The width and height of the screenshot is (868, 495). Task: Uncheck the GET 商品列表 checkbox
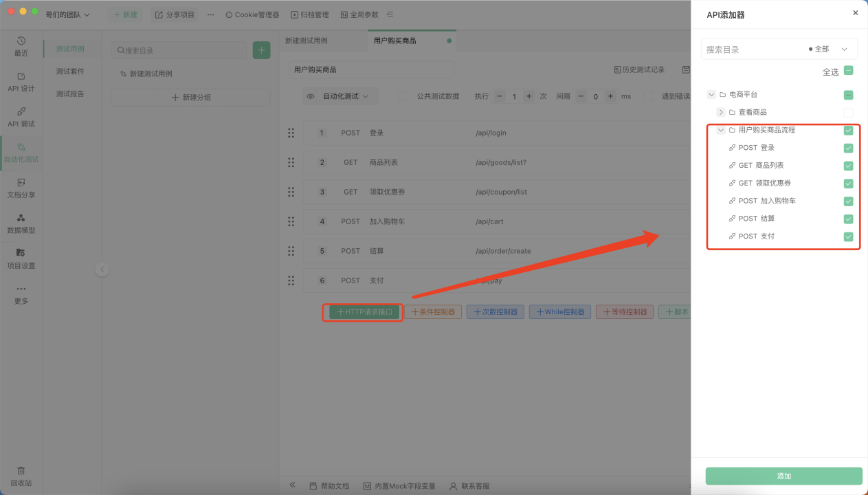coord(849,166)
